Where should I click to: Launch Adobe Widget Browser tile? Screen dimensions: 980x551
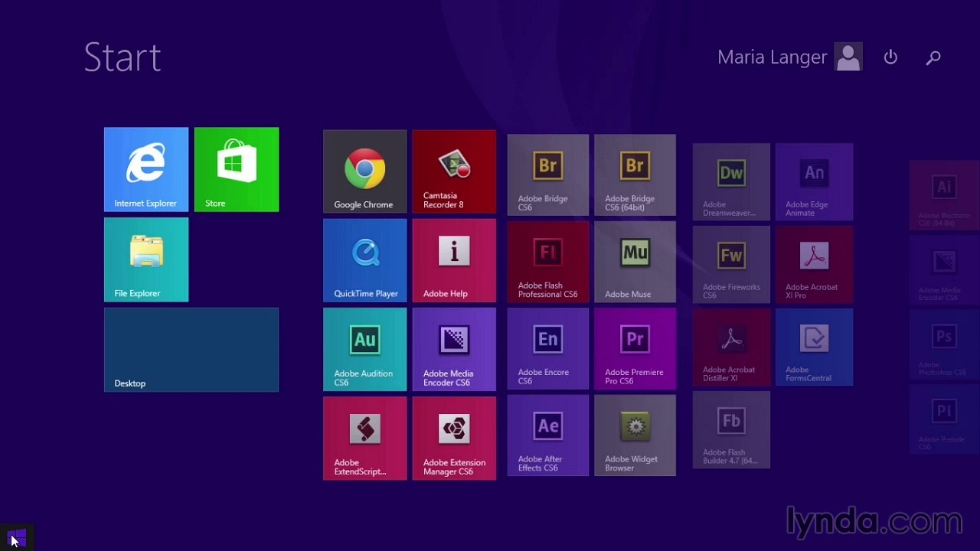coord(635,435)
